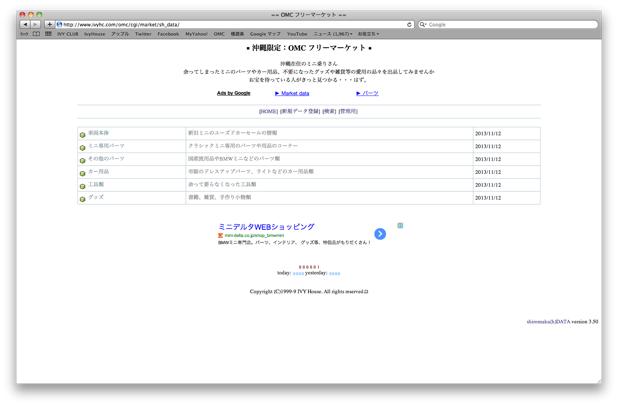Click the green bullet beside 工具類
Screen dimensions: 618x406
[x=82, y=186]
